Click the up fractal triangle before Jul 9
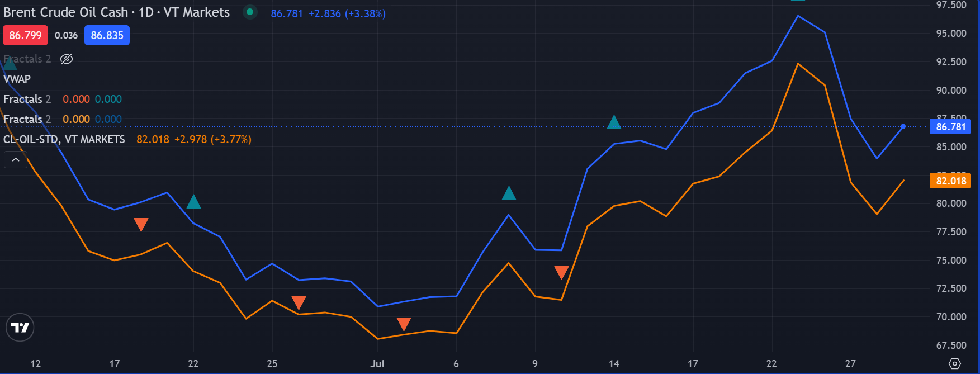The image size is (980, 374). 509,193
